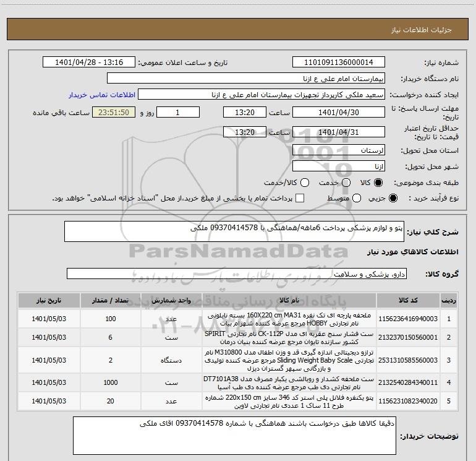Click quantity 100 in row 1
Screen dimensions: 476x461
click(111, 319)
